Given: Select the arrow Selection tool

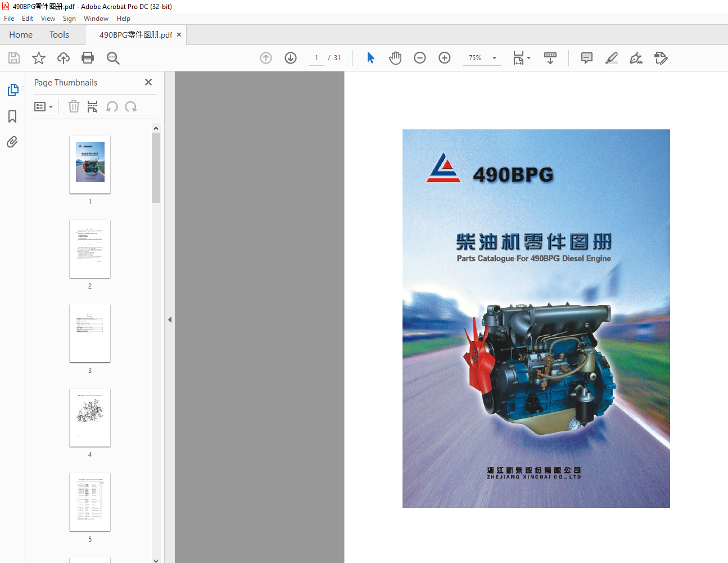Looking at the screenshot, I should pos(370,58).
